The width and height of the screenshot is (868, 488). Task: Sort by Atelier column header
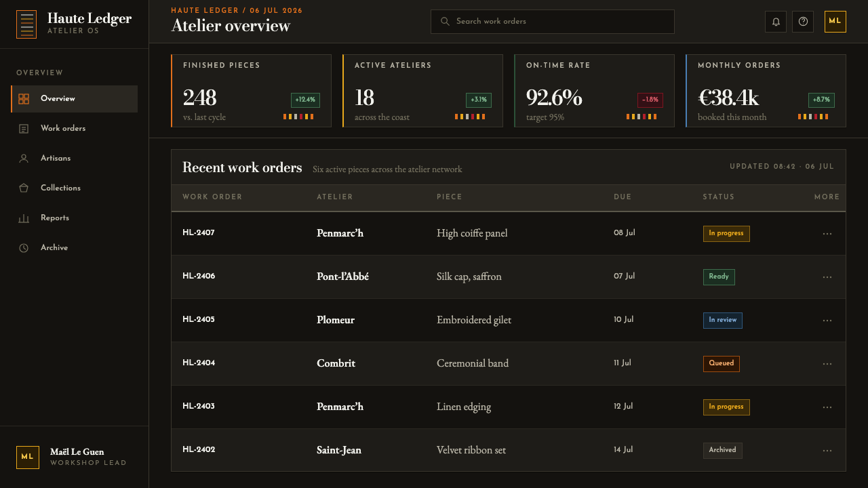(335, 197)
